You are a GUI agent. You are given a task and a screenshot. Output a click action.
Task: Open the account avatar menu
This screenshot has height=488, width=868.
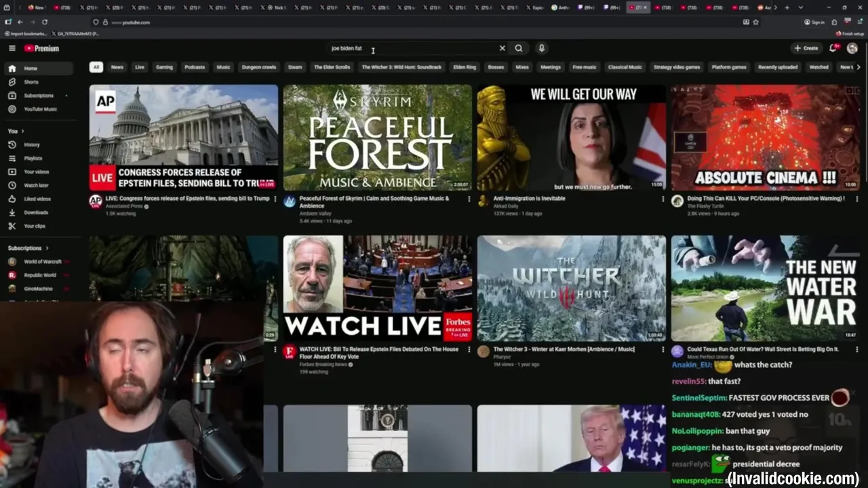pos(852,48)
